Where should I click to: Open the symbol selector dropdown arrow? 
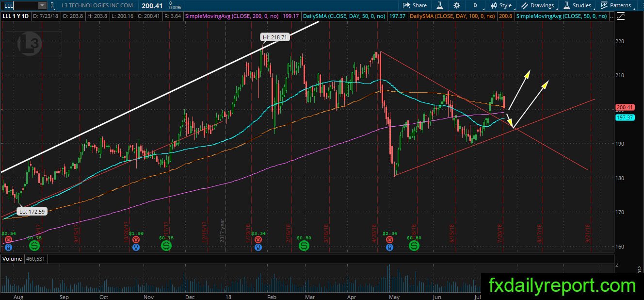click(x=42, y=5)
